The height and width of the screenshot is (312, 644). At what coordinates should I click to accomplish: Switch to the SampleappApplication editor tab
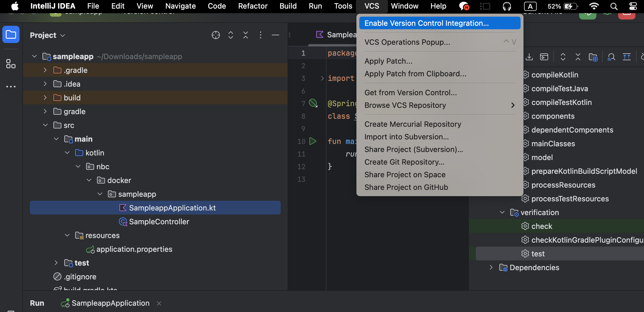(336, 35)
